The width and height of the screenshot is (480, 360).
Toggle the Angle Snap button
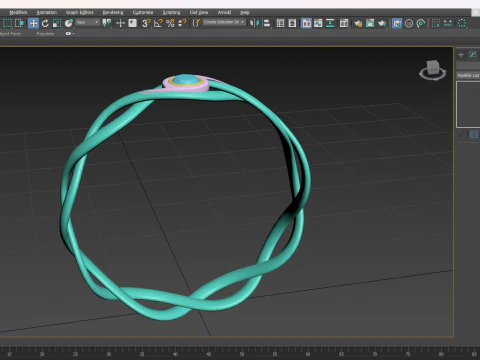(158, 23)
